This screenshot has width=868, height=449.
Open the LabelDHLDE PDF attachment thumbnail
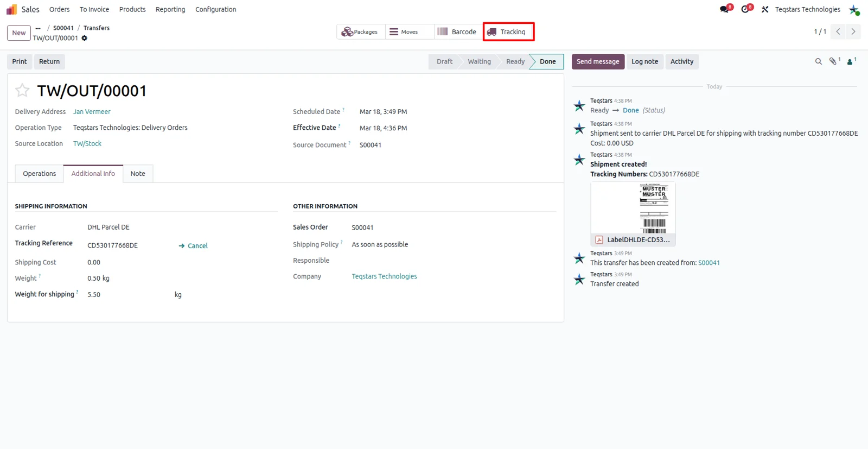(x=633, y=214)
